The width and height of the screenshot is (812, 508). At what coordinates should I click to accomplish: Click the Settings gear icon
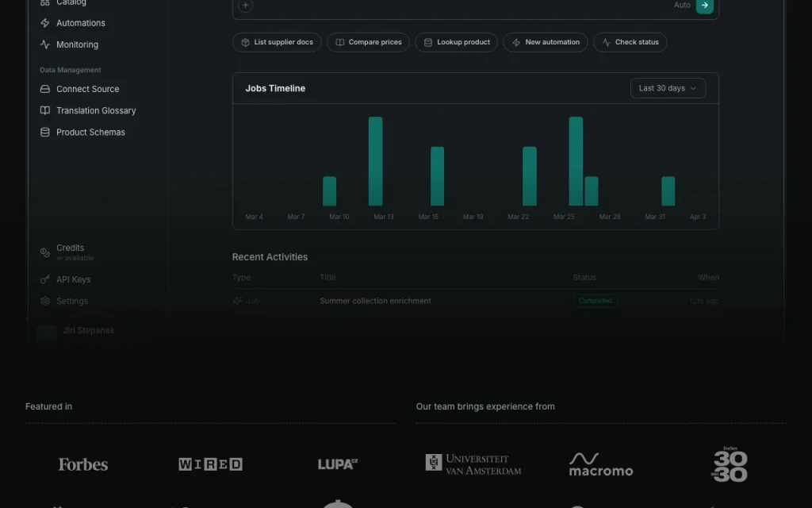(45, 301)
